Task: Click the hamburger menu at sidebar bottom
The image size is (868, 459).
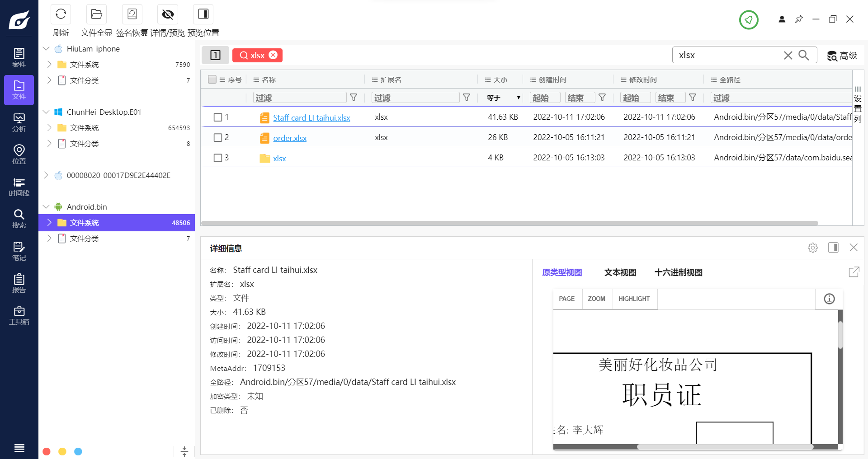Action: click(x=19, y=448)
